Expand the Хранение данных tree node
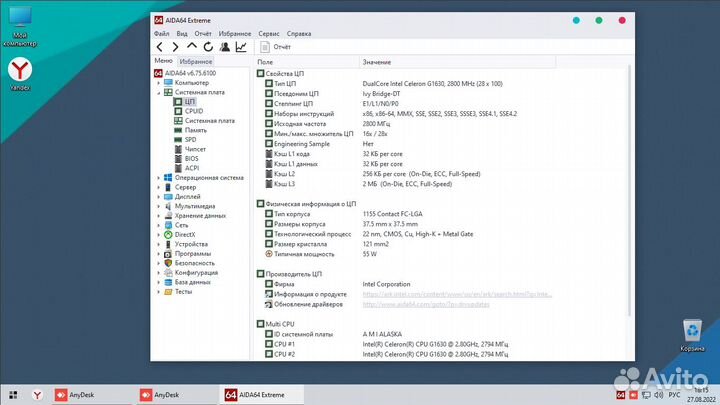 click(x=157, y=215)
